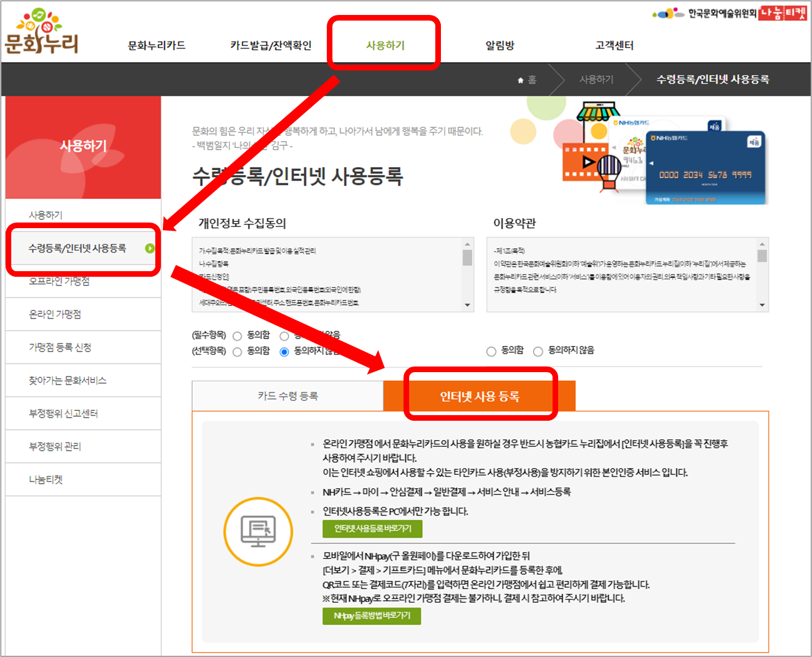Select 수령등록/인터넷 사용등록 in the sidebar

83,248
